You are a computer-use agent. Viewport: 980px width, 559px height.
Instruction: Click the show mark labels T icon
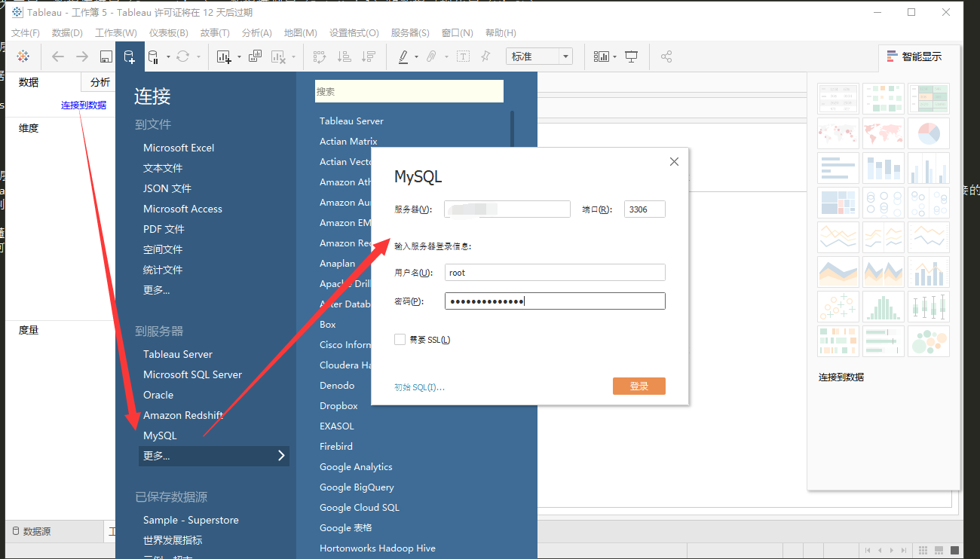(463, 57)
